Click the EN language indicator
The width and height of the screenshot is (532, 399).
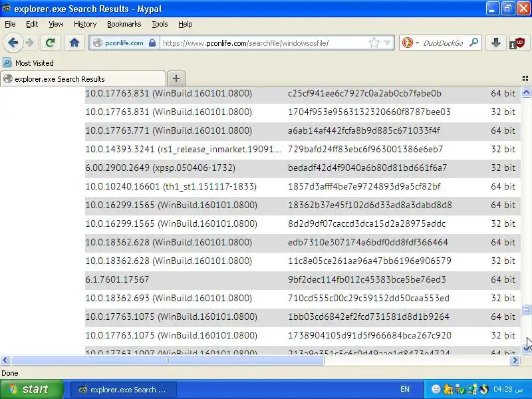[x=405, y=389]
